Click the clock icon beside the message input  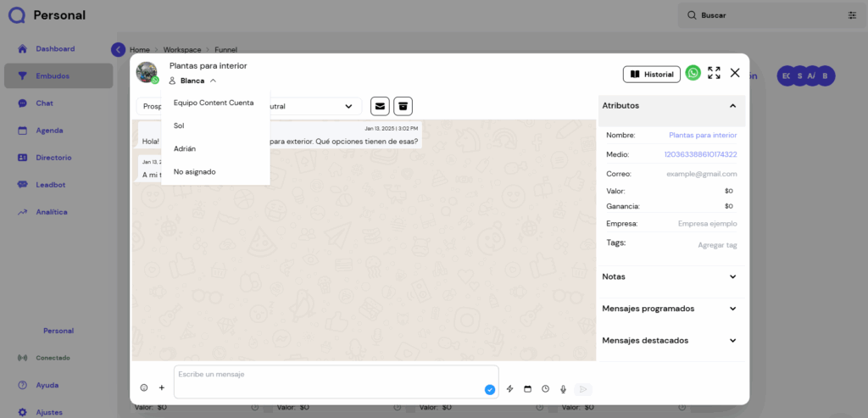pyautogui.click(x=545, y=389)
